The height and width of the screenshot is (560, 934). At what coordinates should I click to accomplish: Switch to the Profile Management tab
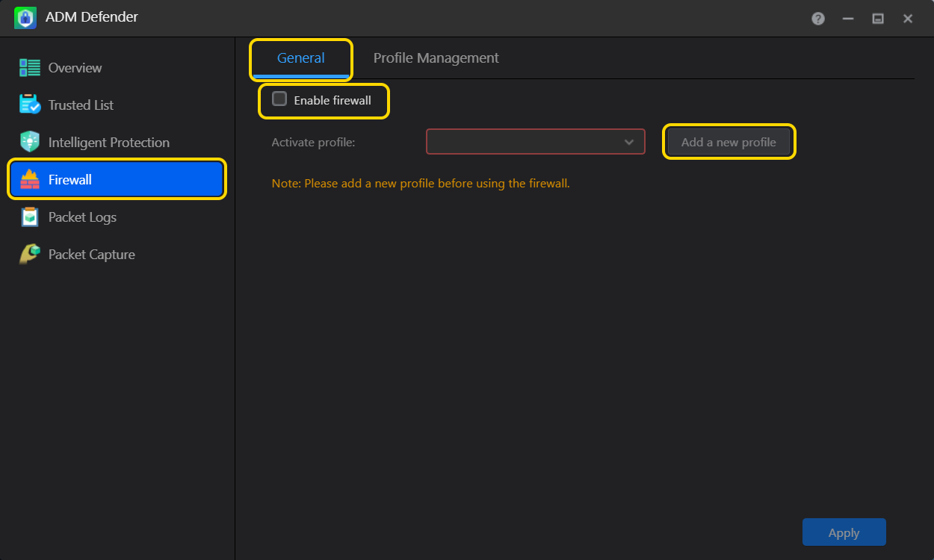pos(436,58)
